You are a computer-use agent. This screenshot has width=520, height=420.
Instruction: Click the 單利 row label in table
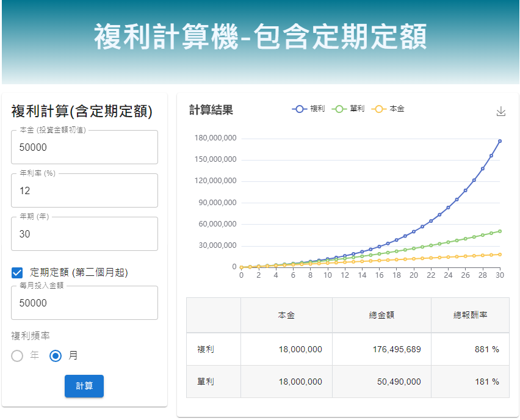[x=214, y=382]
